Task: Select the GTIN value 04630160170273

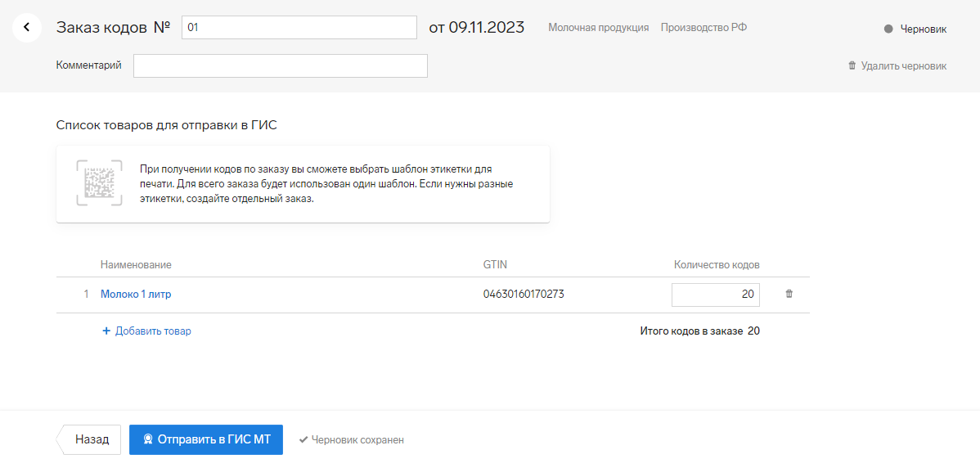Action: pos(524,295)
